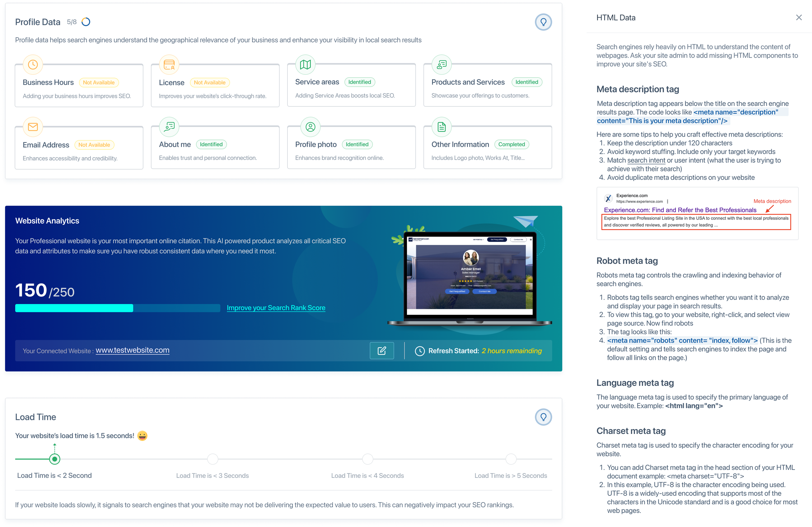Click the search rank score progress bar

coord(117,308)
